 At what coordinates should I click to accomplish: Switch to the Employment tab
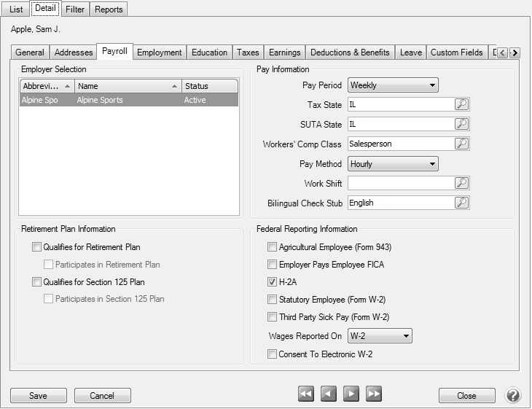point(159,52)
